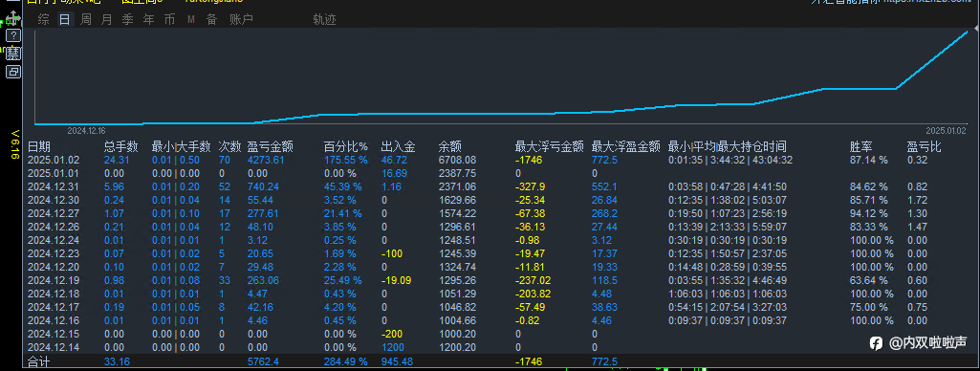Click the 百分比% column header
980x371 pixels.
[x=345, y=147]
